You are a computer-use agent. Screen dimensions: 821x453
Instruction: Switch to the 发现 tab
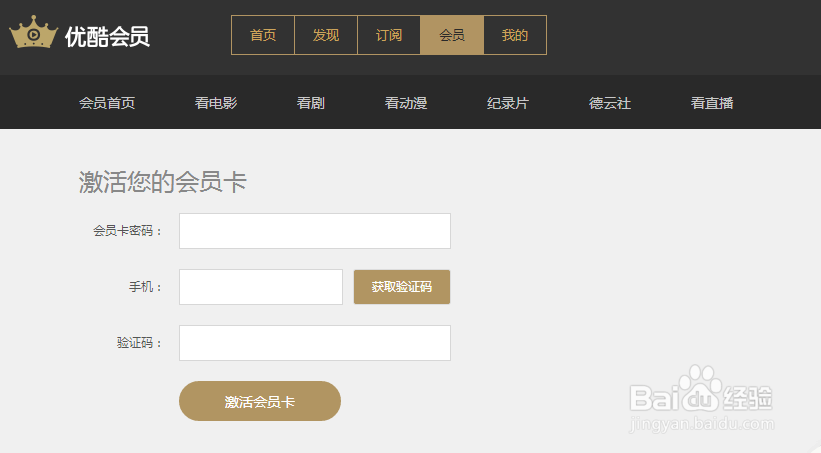tap(326, 35)
